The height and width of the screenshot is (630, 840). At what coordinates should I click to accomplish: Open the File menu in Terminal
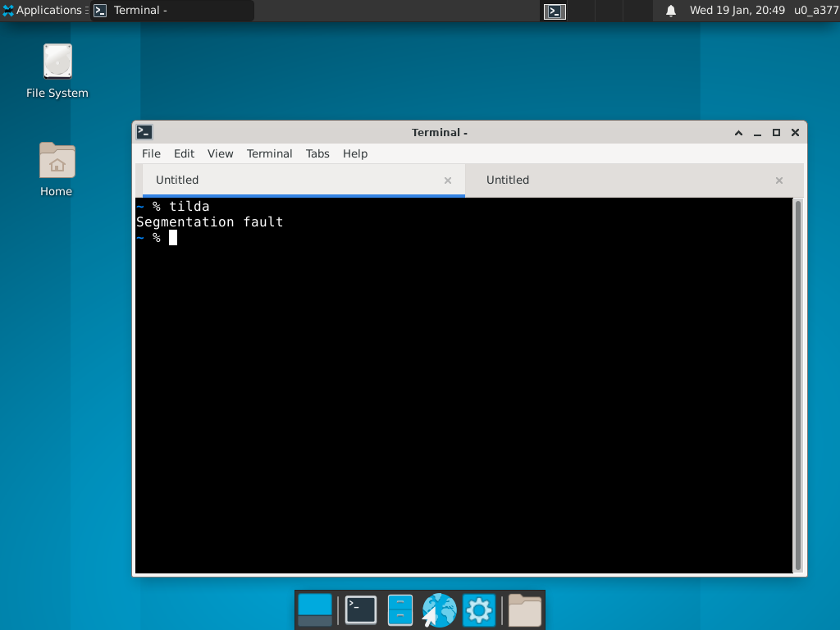point(151,153)
